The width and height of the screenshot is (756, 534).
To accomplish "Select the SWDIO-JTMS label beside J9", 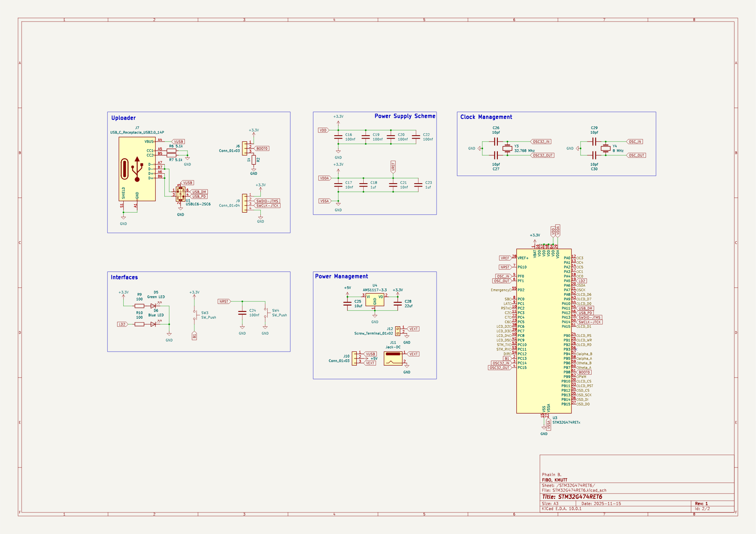I will [267, 201].
